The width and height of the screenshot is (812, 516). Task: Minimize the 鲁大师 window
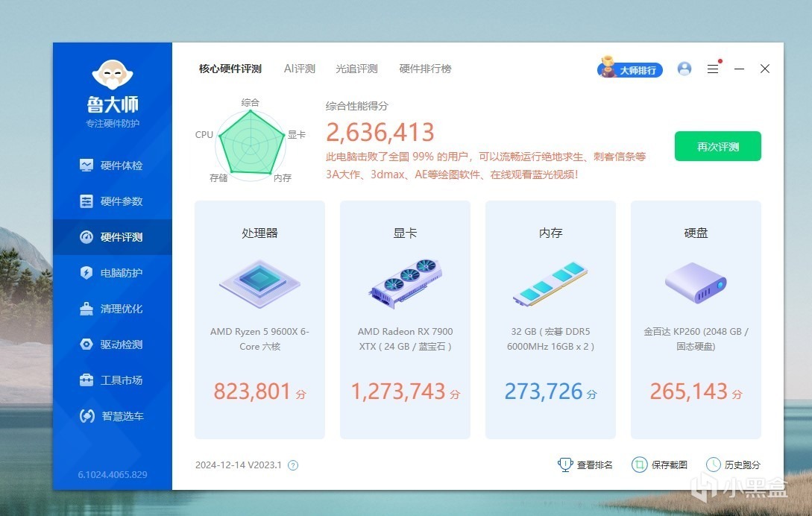point(739,69)
